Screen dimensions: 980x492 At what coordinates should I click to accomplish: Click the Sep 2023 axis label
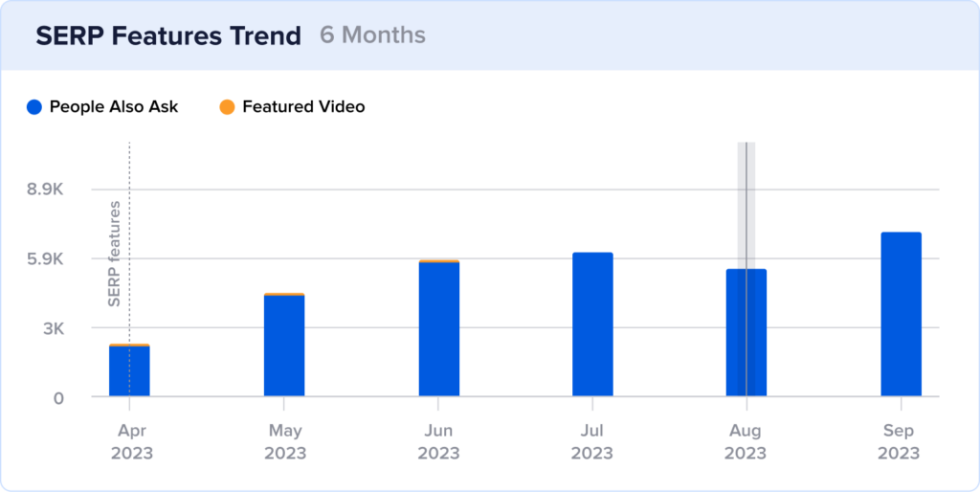coord(899,441)
